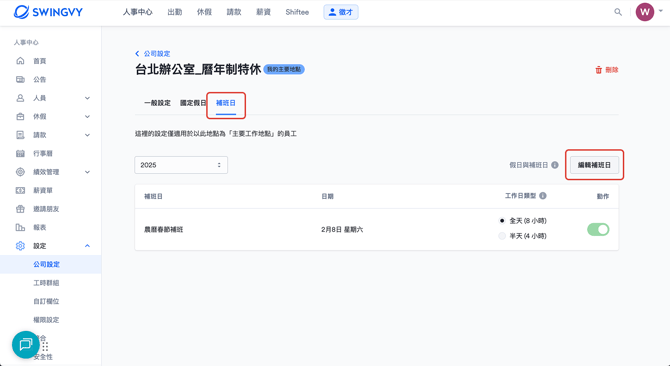
Task: Switch to the 一般設定 tab
Action: (157, 103)
